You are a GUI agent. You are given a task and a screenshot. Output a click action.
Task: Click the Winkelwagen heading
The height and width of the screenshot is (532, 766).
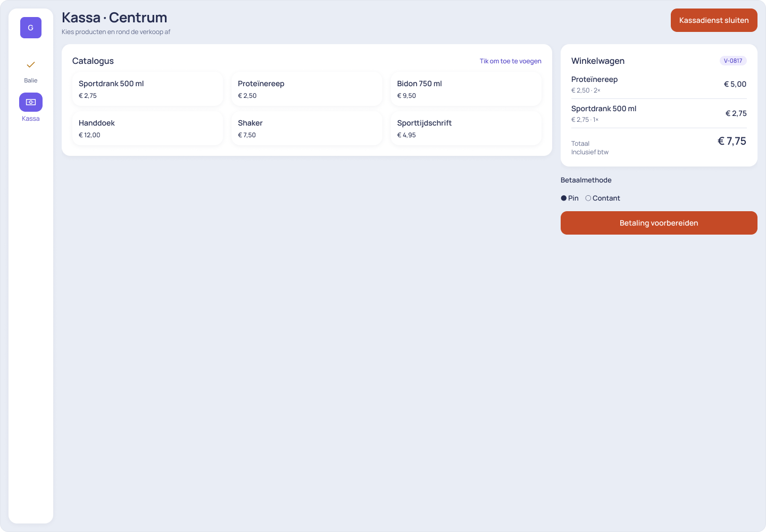click(x=598, y=61)
